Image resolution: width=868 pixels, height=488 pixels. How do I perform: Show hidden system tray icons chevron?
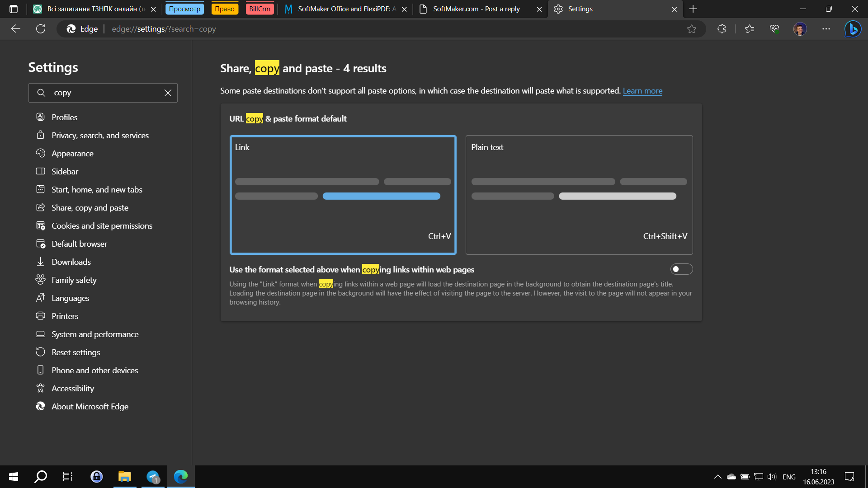tap(717, 477)
